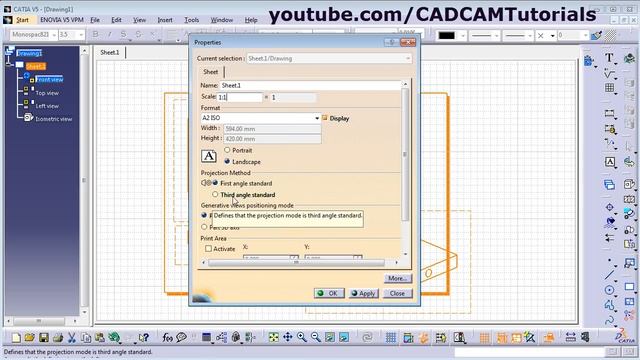This screenshot has width=640, height=360.
Task: Select Isometric view in specification tree
Action: pyautogui.click(x=53, y=119)
